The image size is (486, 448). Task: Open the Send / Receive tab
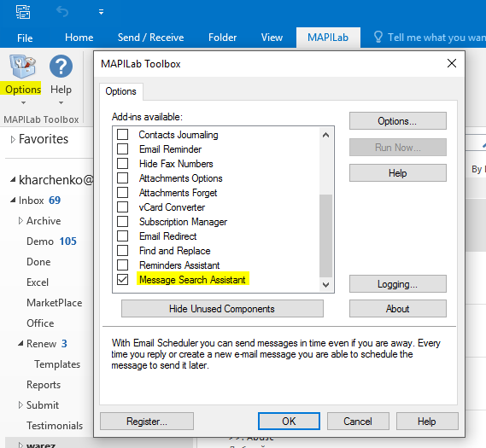[150, 38]
